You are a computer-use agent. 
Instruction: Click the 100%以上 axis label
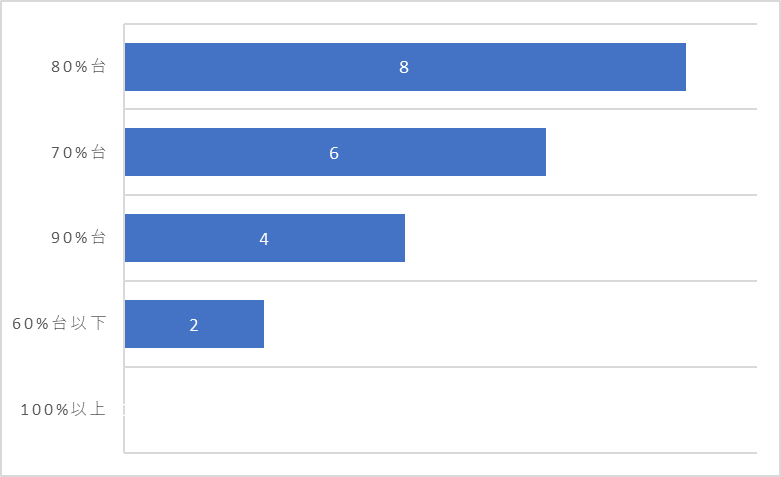point(63,409)
